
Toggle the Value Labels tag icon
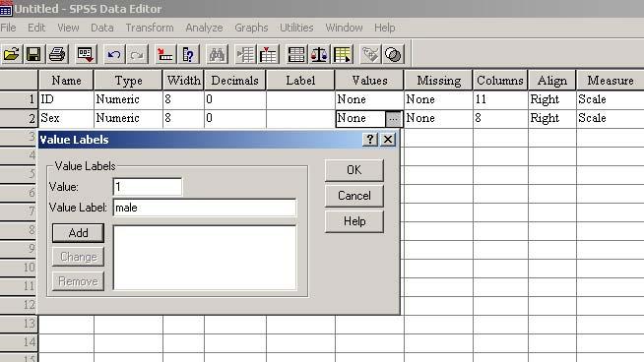tap(370, 54)
